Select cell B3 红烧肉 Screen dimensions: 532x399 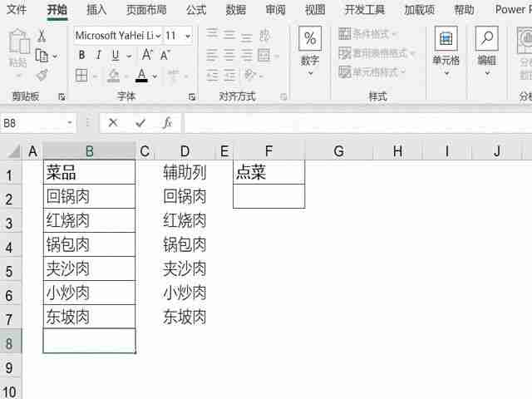click(x=89, y=220)
